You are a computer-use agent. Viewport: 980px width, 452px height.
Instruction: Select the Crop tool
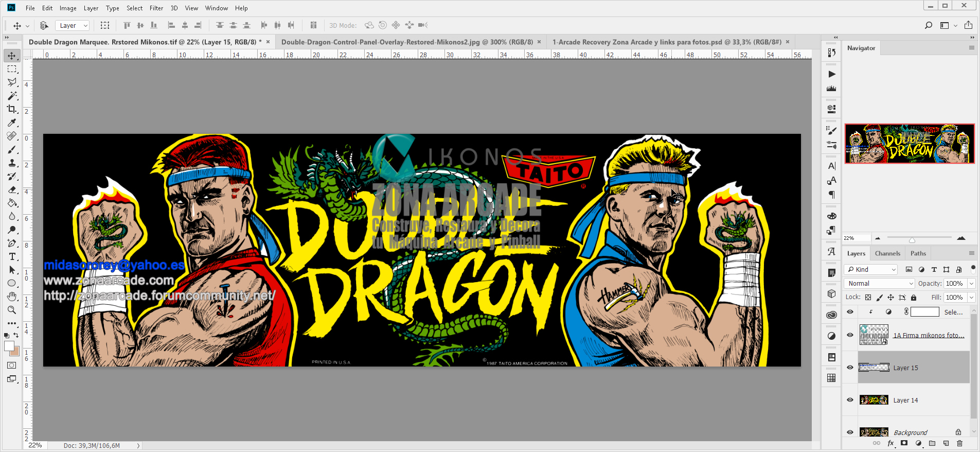[12, 109]
